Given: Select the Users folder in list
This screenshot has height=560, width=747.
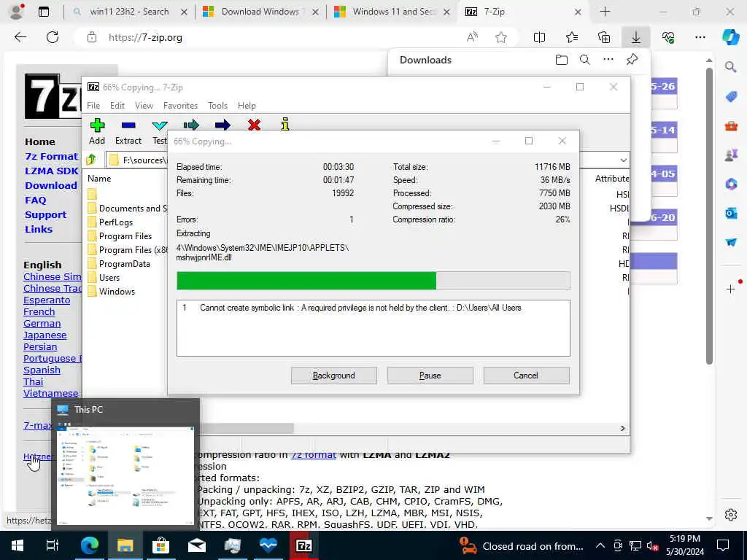Looking at the screenshot, I should pos(109,278).
